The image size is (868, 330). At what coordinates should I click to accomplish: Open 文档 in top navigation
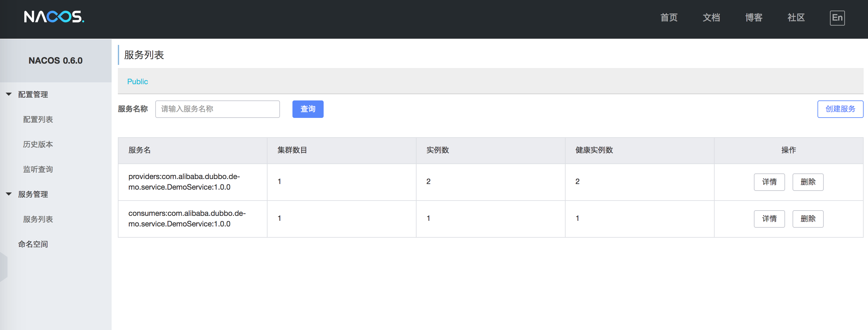[711, 17]
